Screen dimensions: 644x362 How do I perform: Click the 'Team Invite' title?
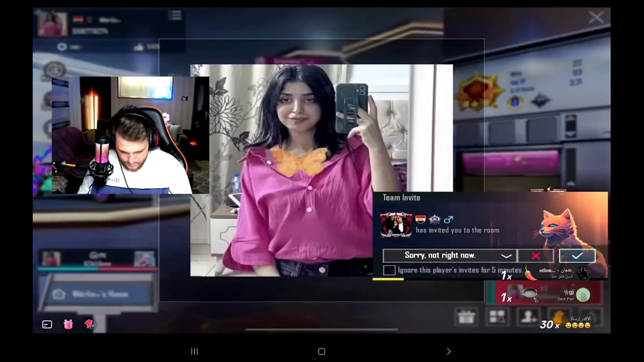click(401, 198)
